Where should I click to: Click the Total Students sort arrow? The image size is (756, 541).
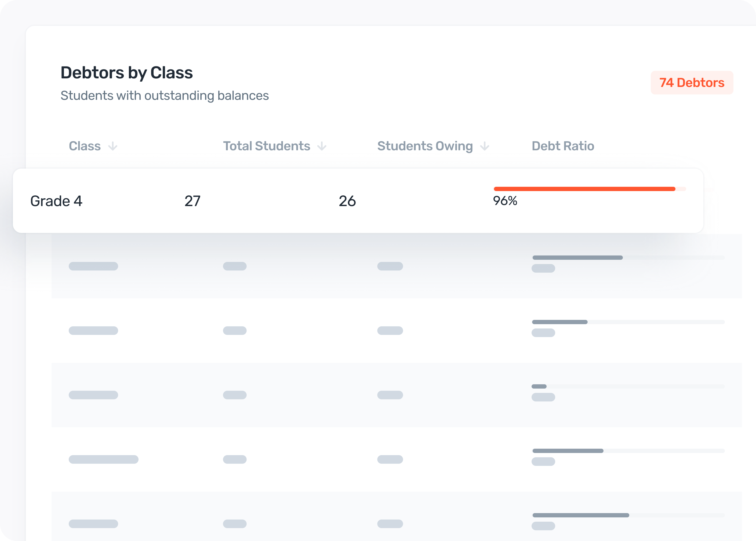tap(322, 146)
